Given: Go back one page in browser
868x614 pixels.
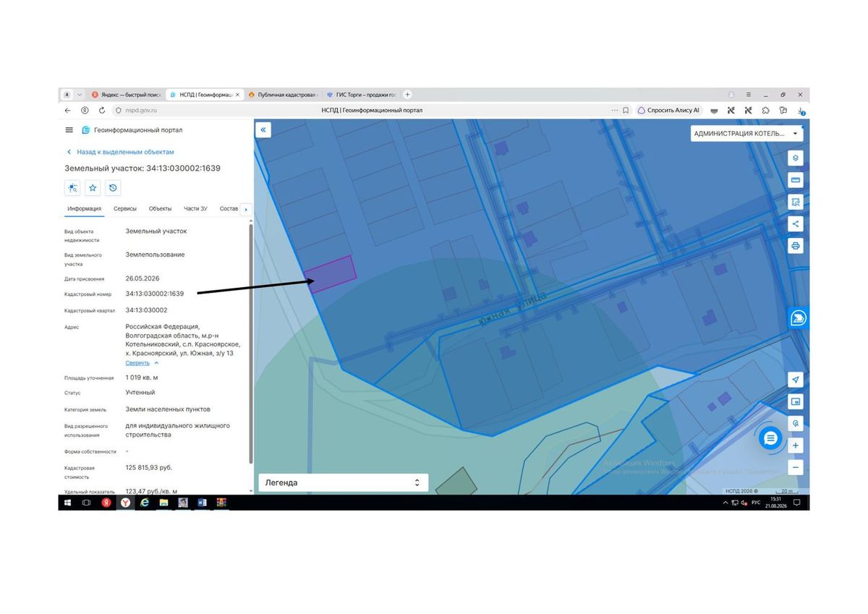Looking at the screenshot, I should [68, 111].
